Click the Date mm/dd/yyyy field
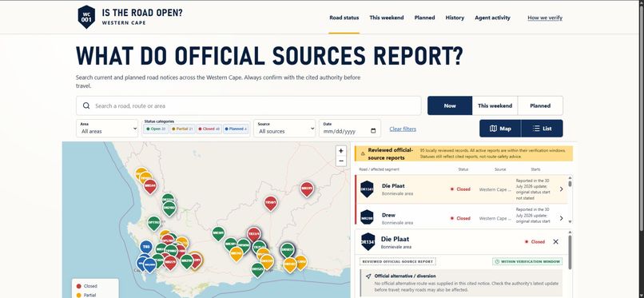Screen dimensions: 644x298 pos(350,129)
